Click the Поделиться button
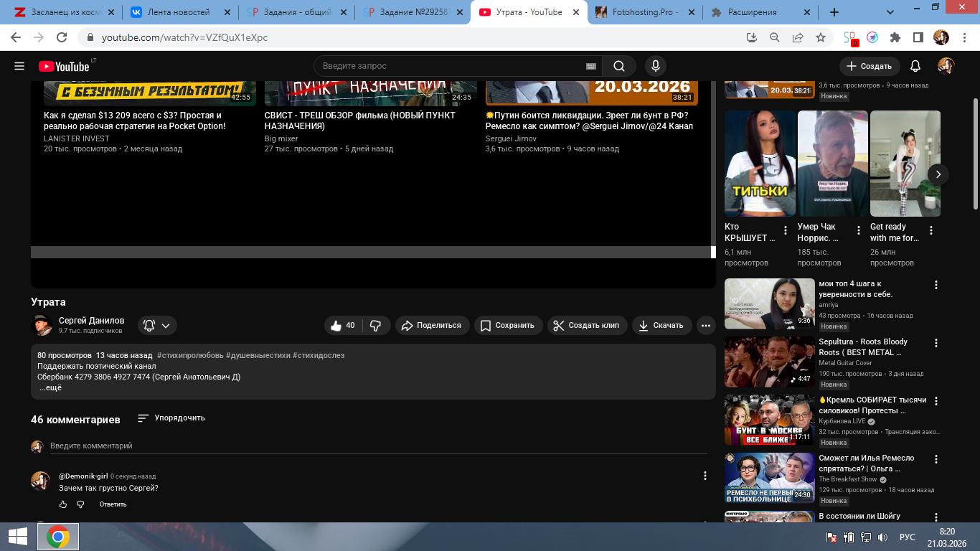 click(x=432, y=325)
